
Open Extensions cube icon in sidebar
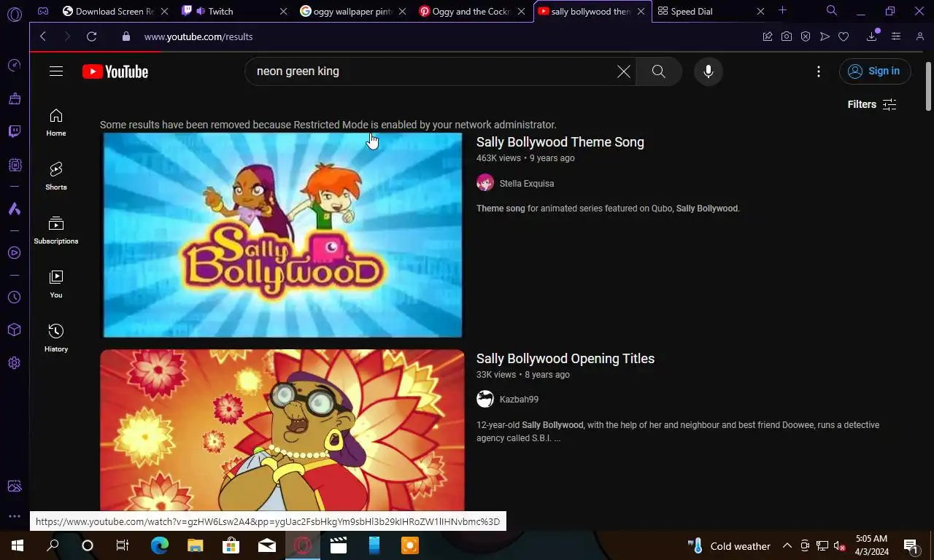pyautogui.click(x=15, y=330)
